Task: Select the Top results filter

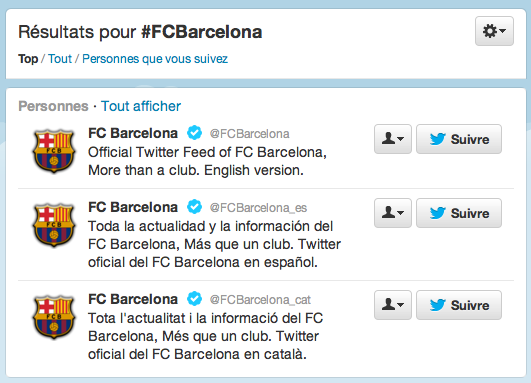Action: pyautogui.click(x=28, y=59)
